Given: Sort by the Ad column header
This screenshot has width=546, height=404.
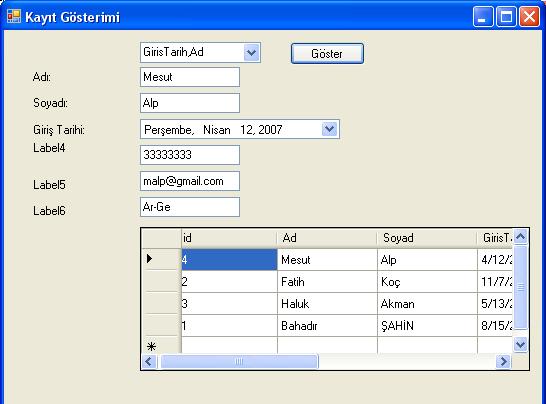Looking at the screenshot, I should tap(327, 238).
